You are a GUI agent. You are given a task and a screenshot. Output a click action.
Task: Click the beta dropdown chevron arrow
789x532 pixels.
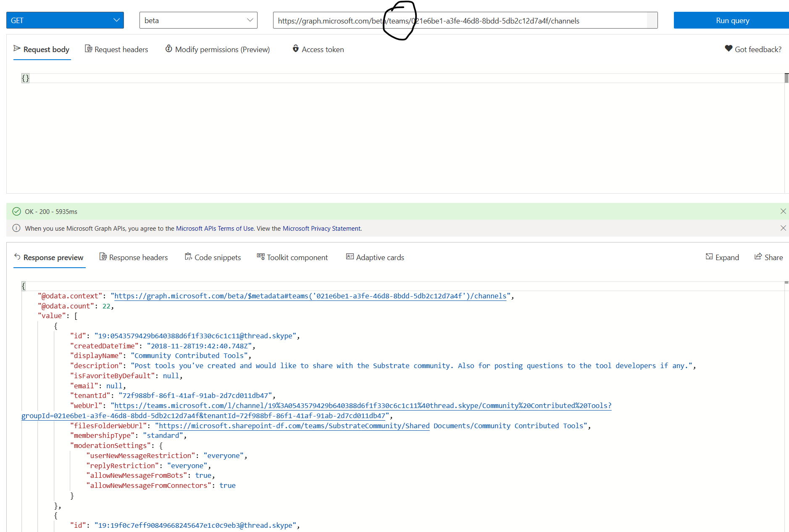click(250, 20)
